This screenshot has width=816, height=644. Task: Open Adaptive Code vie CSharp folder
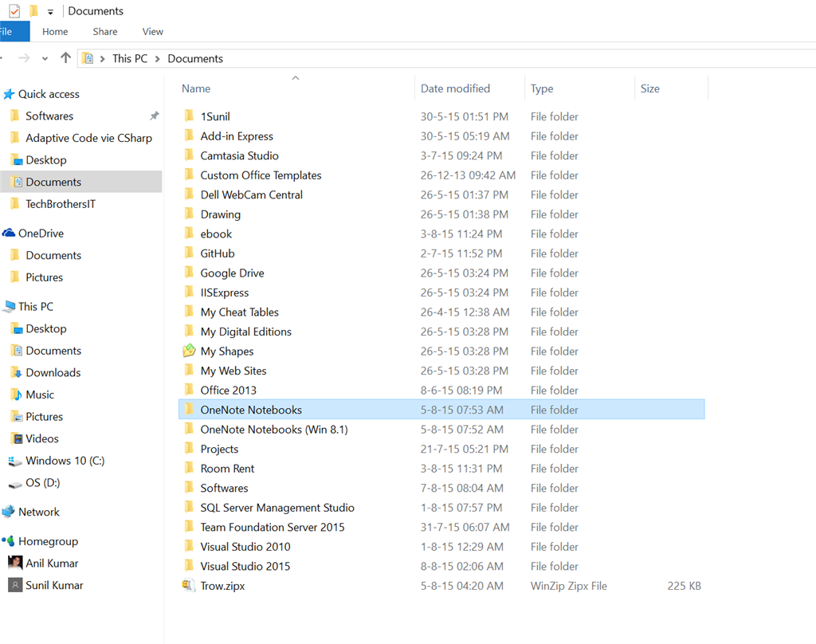[89, 138]
